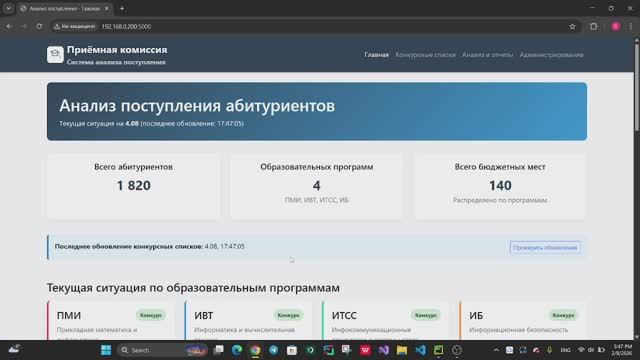Close the current browser tab
This screenshot has height=360, width=640.
tap(107, 8)
